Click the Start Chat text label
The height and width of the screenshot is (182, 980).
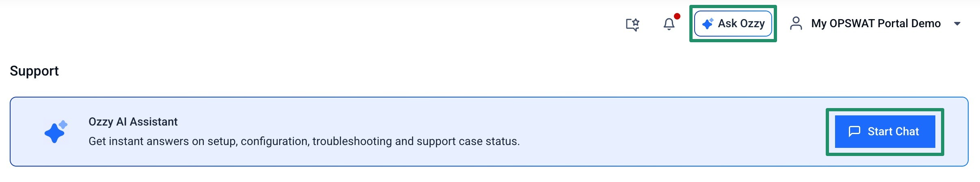[893, 132]
